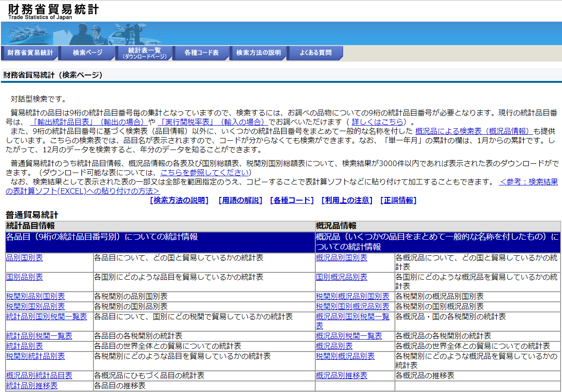The width and height of the screenshot is (562, 392).
Task: Click the bracketed [検索方法の説明] link
Action: tap(179, 200)
